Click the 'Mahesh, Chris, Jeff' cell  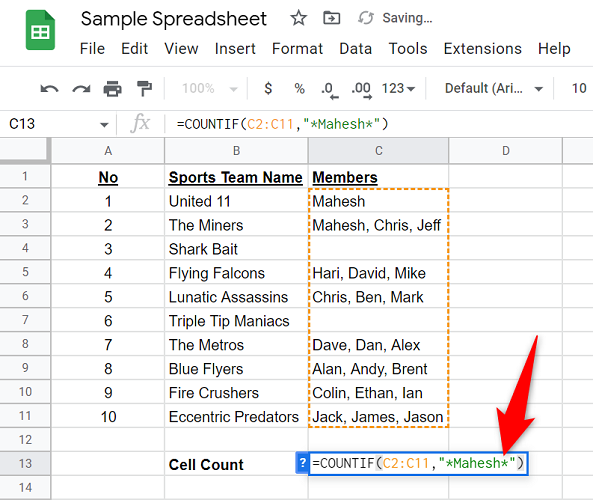coord(379,225)
